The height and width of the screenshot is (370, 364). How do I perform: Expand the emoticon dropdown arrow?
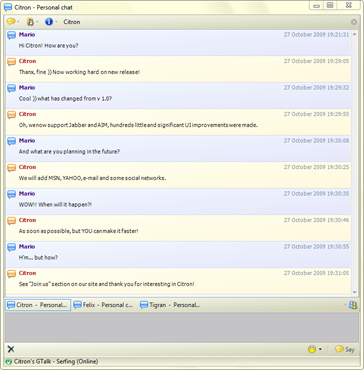click(320, 349)
